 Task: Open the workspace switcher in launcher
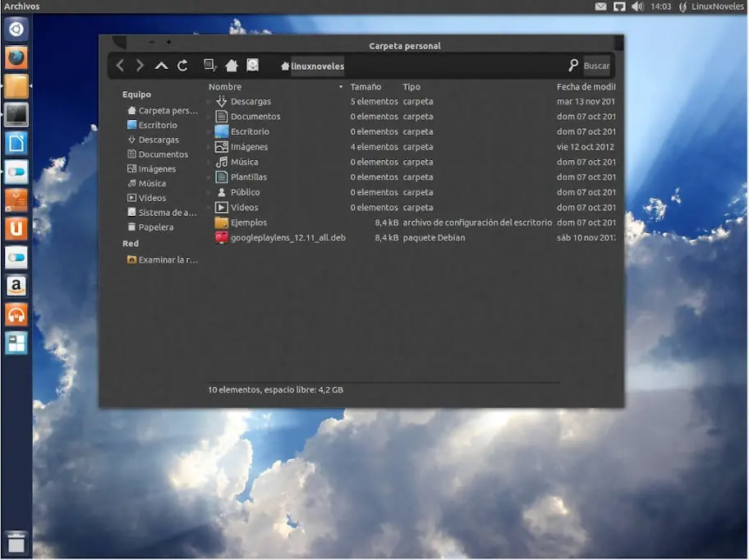[16, 344]
